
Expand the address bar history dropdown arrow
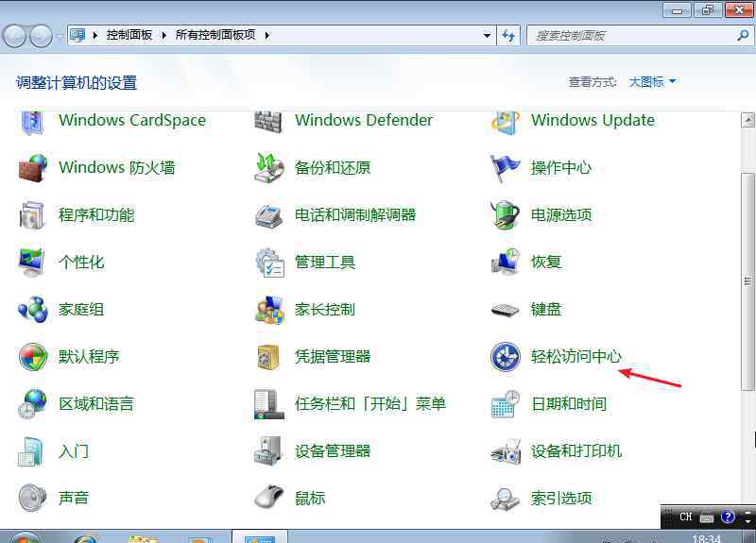[487, 35]
